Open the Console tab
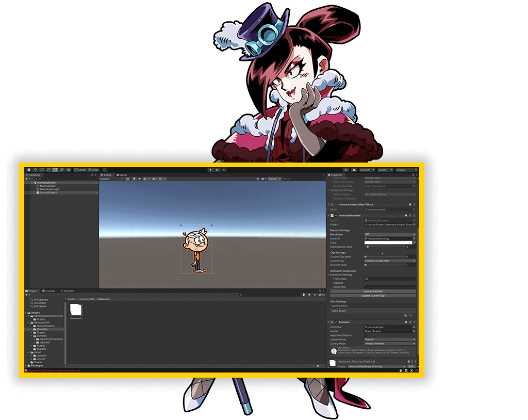The image size is (528, 420). click(x=49, y=291)
